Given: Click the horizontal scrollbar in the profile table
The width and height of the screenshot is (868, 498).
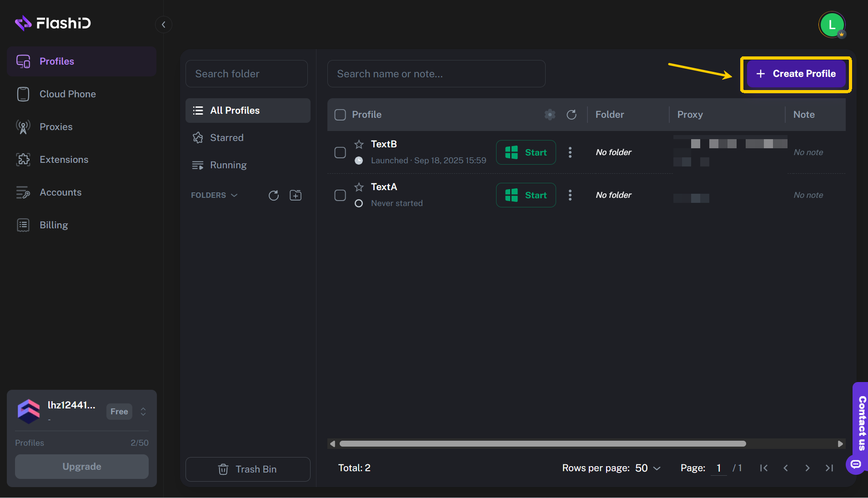Looking at the screenshot, I should (x=542, y=444).
